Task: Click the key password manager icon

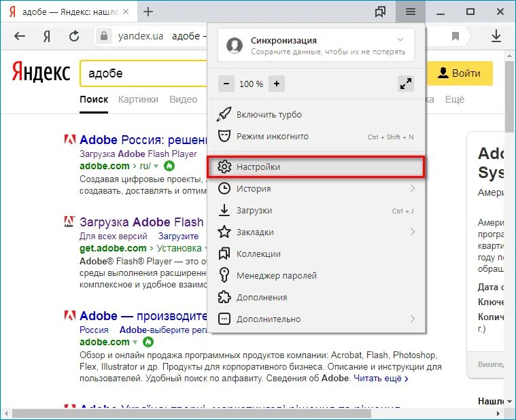Action: (x=224, y=275)
